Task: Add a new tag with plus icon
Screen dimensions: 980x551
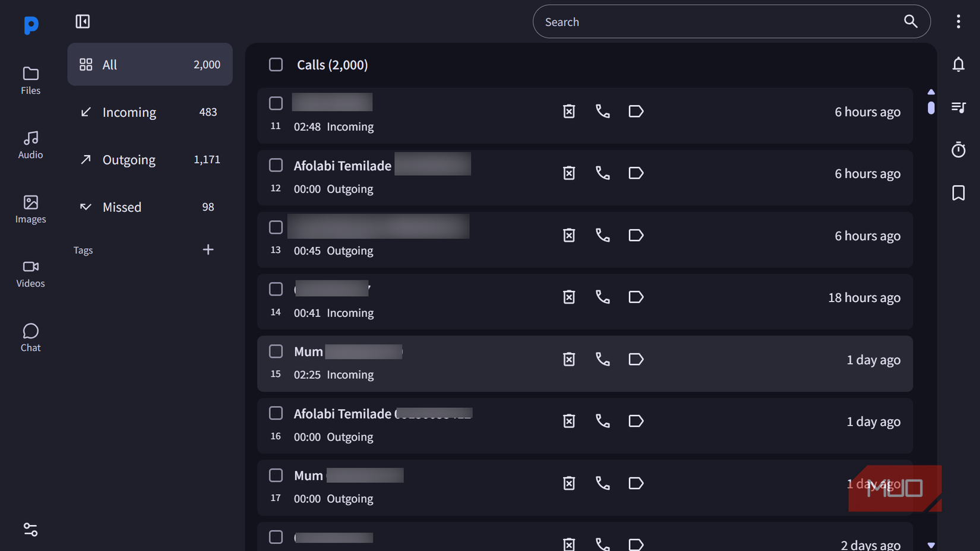Action: pyautogui.click(x=208, y=249)
